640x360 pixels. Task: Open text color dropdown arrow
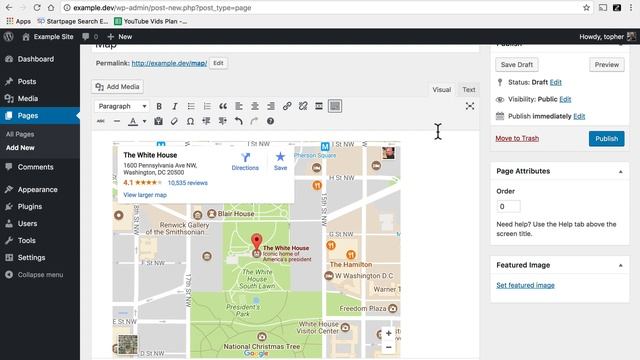[144, 121]
